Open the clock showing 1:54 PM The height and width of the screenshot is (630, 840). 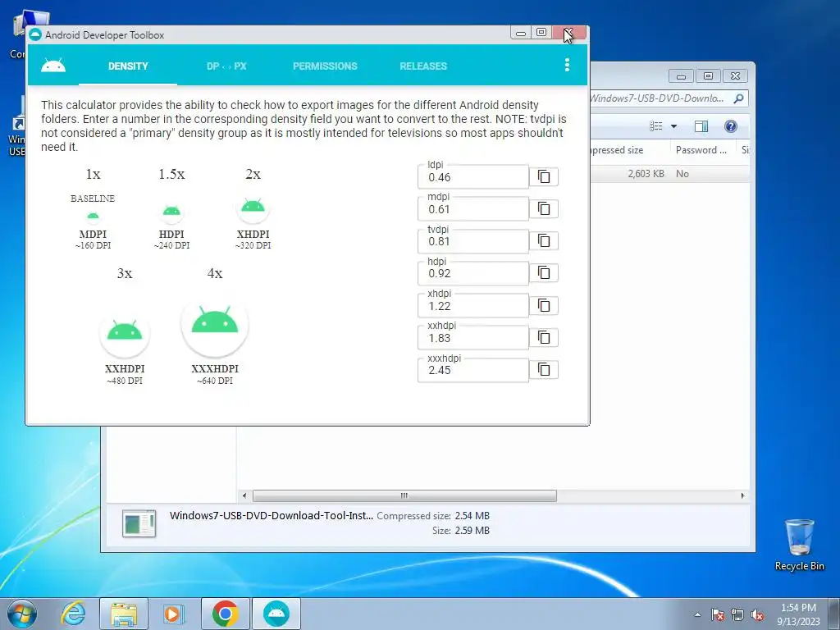[798, 614]
